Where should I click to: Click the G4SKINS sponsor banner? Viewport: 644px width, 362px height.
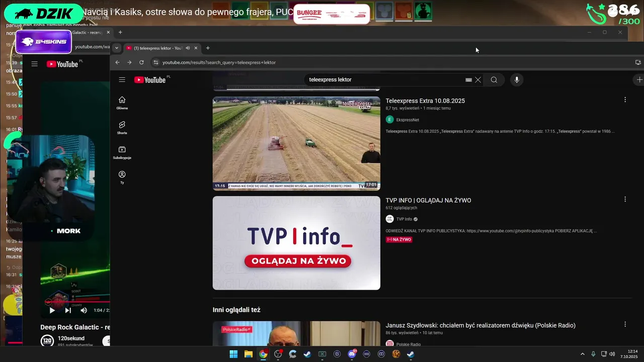coord(44,41)
